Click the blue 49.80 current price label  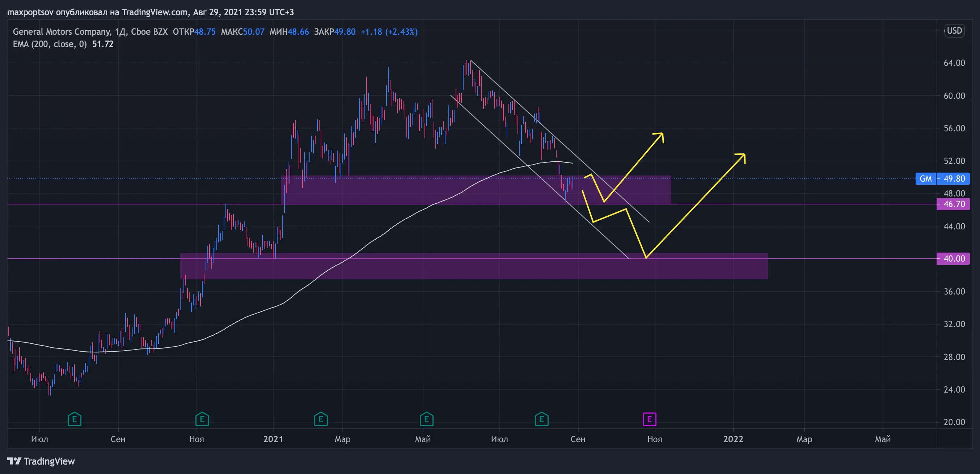pyautogui.click(x=953, y=179)
